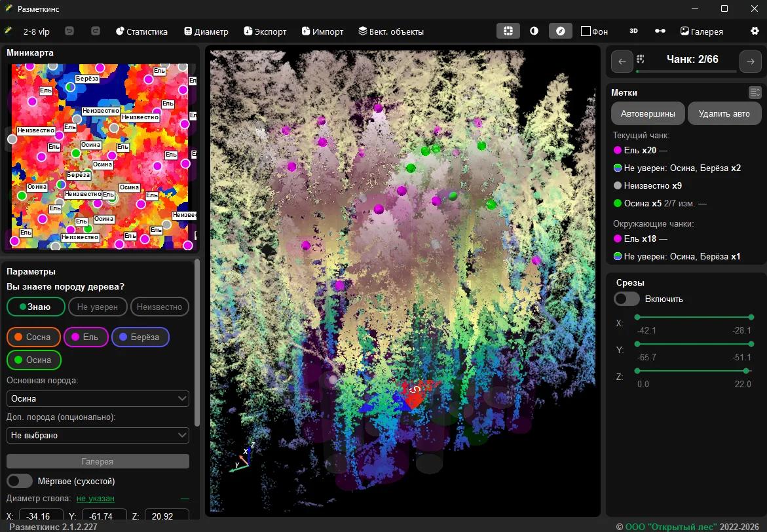Screen dimensions: 767x532
Task: Select the Берёза species option
Action: (140, 337)
